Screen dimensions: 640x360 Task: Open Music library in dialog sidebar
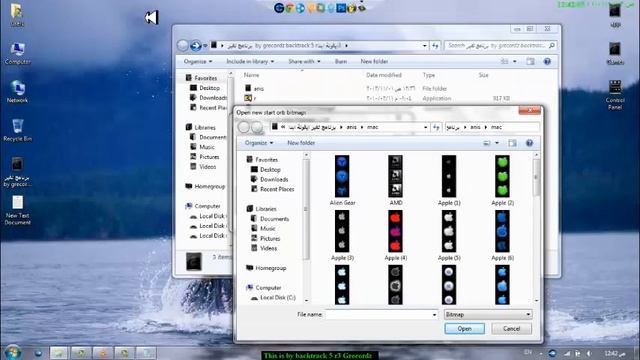tap(263, 229)
